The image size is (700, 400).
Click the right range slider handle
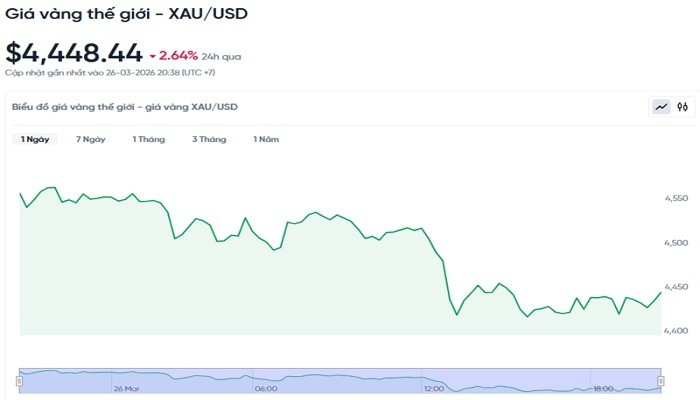[x=661, y=380]
